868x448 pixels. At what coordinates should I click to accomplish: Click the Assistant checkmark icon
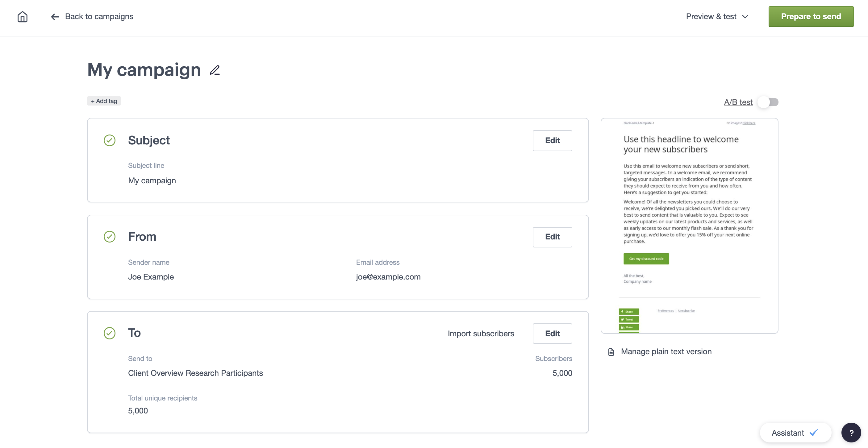pyautogui.click(x=814, y=433)
